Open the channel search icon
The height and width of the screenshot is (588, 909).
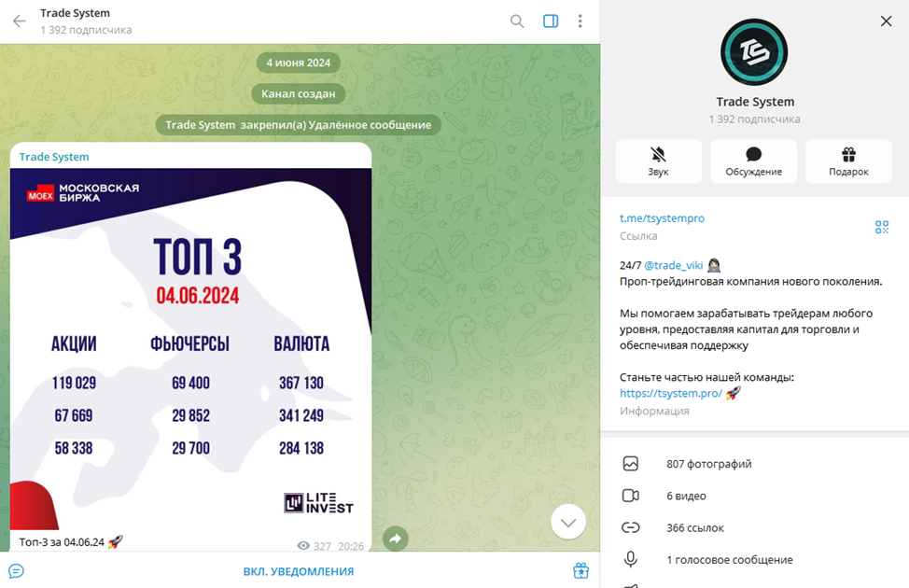[516, 20]
